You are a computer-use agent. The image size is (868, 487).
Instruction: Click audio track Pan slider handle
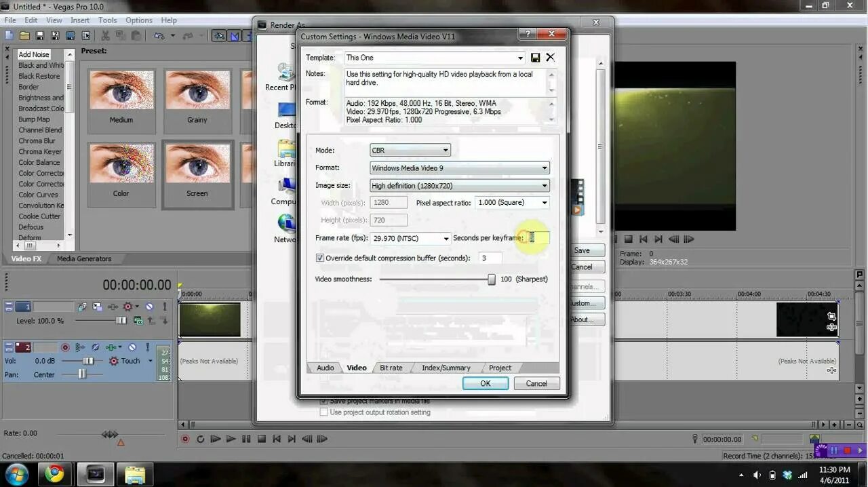[82, 374]
